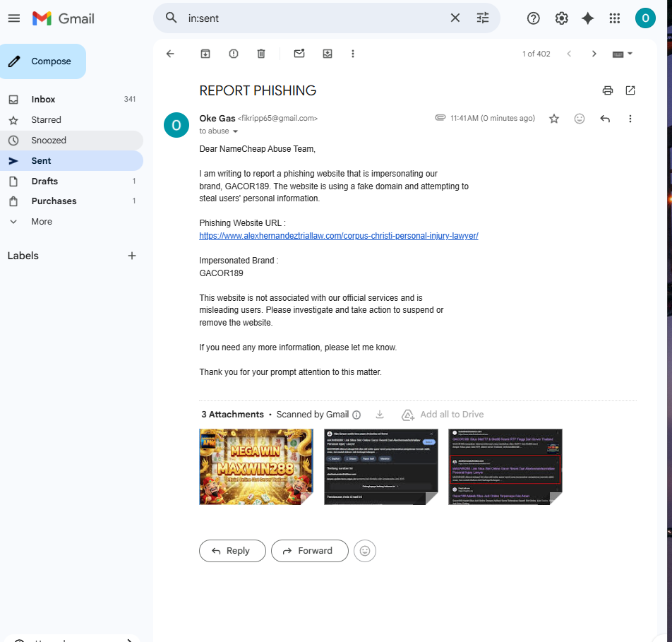
Task: Reply using the header arrow icon
Action: [x=605, y=119]
